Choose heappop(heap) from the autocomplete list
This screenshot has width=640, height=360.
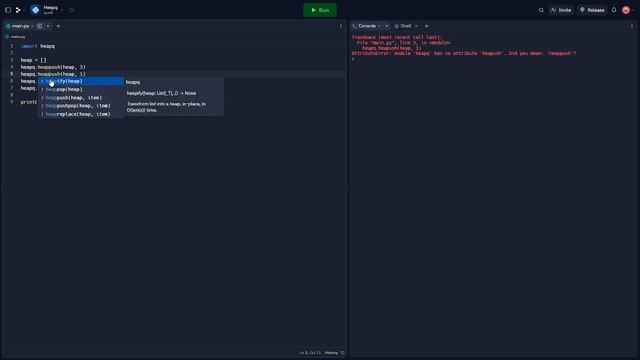coord(81,89)
